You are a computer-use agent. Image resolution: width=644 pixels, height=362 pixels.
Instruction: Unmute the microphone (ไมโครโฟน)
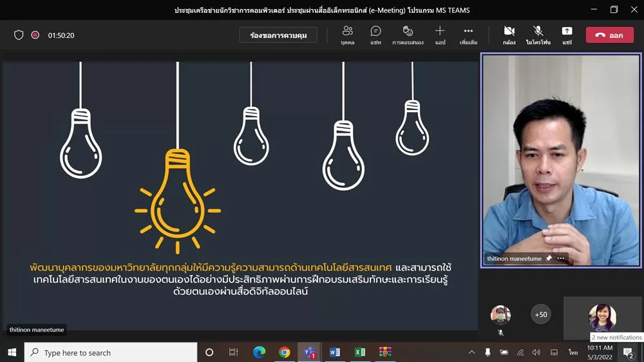pyautogui.click(x=538, y=35)
